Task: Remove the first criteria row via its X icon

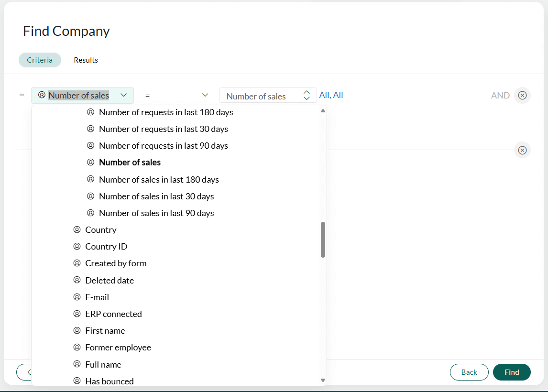Action: (x=522, y=95)
